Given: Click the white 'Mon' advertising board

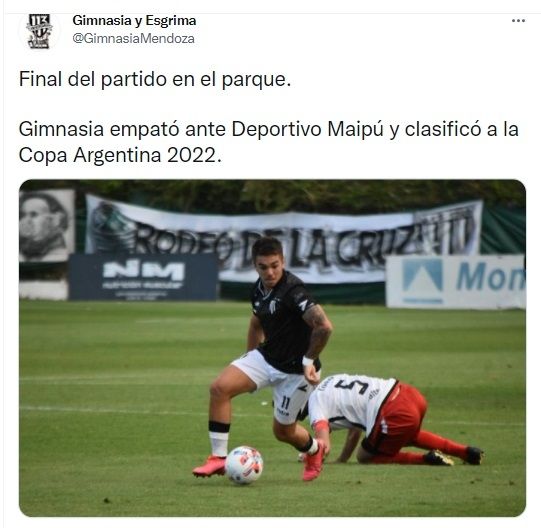Looking at the screenshot, I should pyautogui.click(x=455, y=282).
